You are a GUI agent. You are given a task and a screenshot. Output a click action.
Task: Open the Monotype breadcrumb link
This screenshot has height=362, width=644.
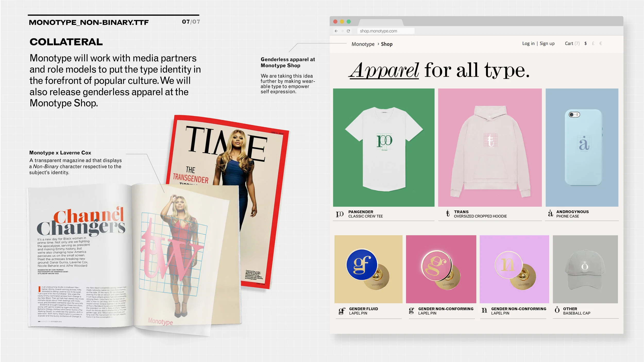(363, 44)
